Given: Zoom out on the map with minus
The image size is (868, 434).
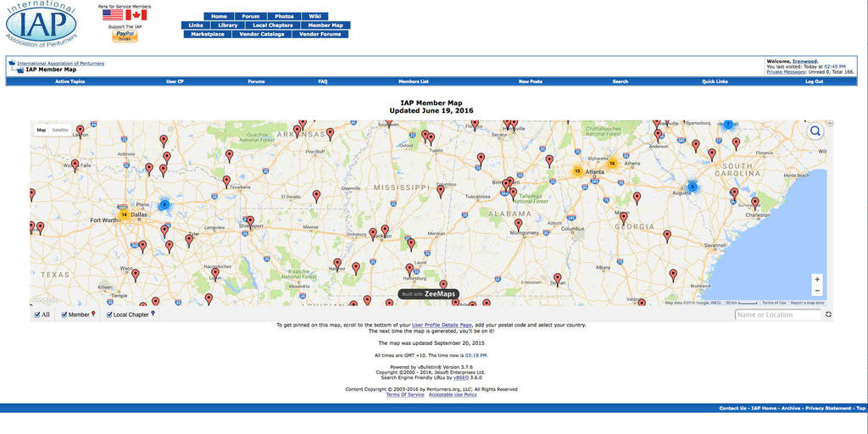Looking at the screenshot, I should click(816, 291).
